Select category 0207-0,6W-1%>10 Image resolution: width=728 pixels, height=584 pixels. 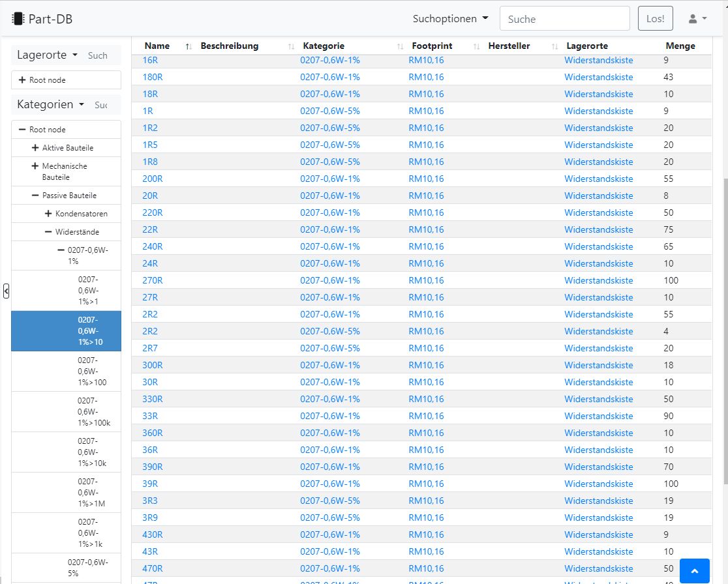coord(66,330)
